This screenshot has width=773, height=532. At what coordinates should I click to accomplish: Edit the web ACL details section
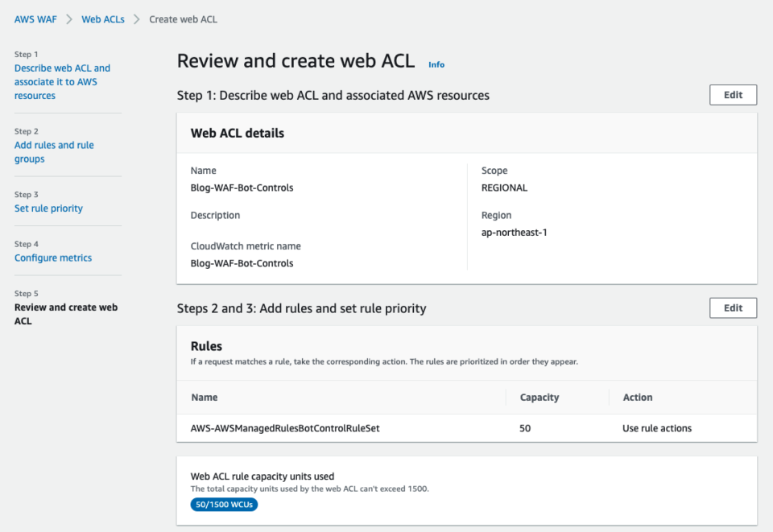tap(733, 94)
